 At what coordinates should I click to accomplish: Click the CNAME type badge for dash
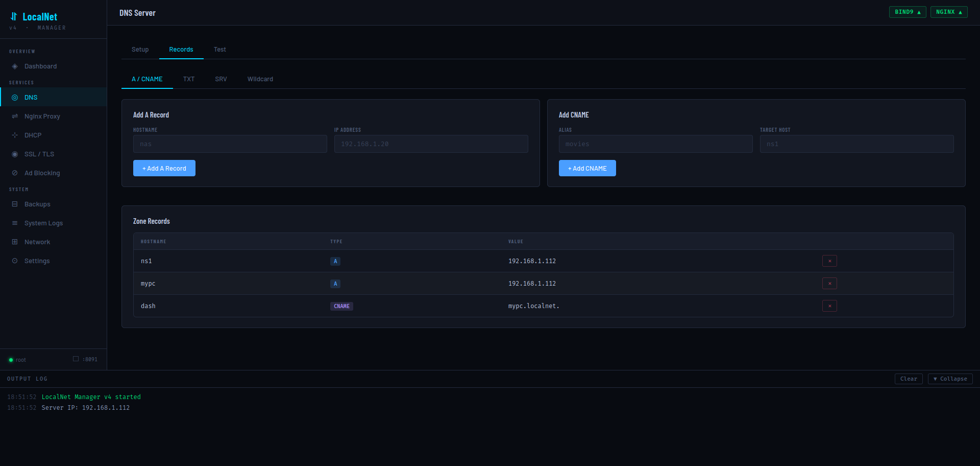tap(341, 307)
